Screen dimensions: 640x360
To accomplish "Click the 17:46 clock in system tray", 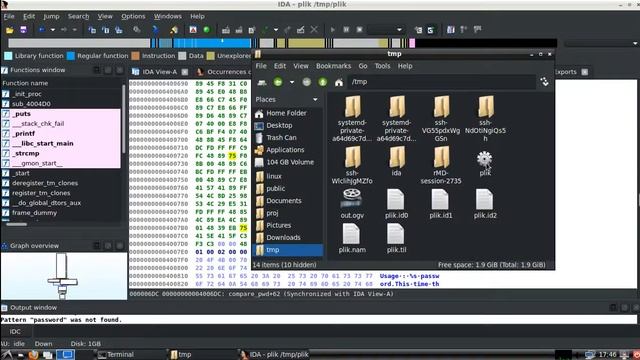I will tap(607, 354).
